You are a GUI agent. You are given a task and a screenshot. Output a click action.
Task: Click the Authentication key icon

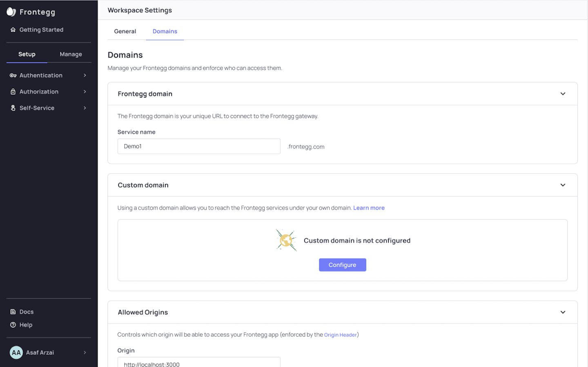(x=13, y=76)
